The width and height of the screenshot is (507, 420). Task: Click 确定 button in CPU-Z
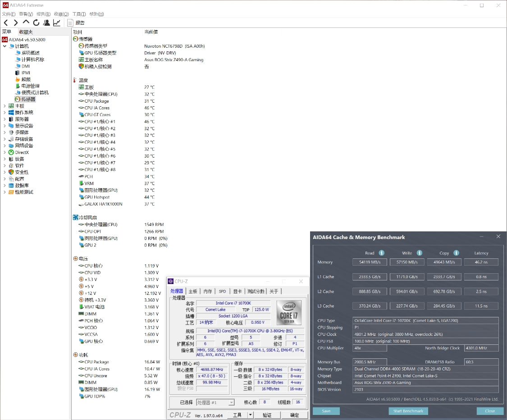click(x=294, y=415)
